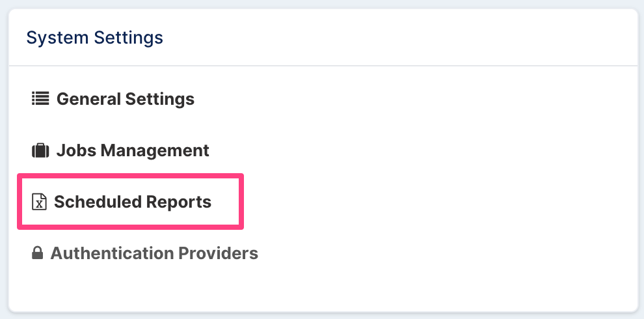The image size is (644, 319).
Task: Choose the Jobs Management menu entry
Action: (120, 150)
